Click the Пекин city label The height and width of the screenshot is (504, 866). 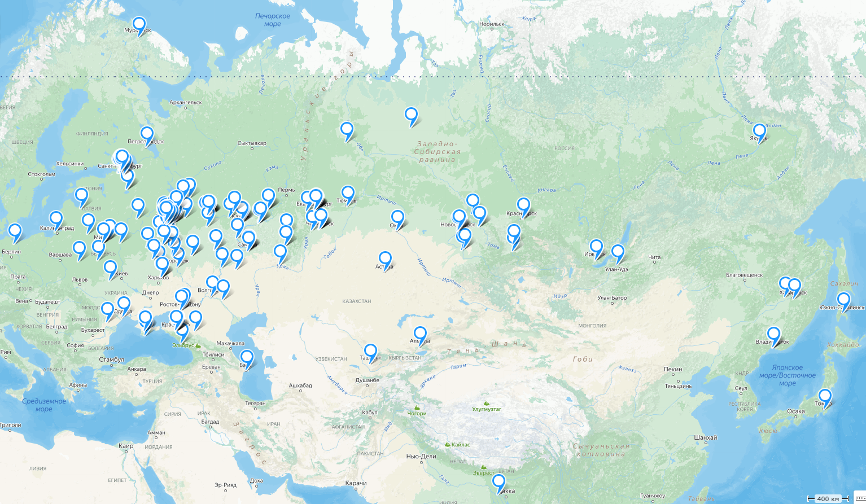[x=673, y=370]
